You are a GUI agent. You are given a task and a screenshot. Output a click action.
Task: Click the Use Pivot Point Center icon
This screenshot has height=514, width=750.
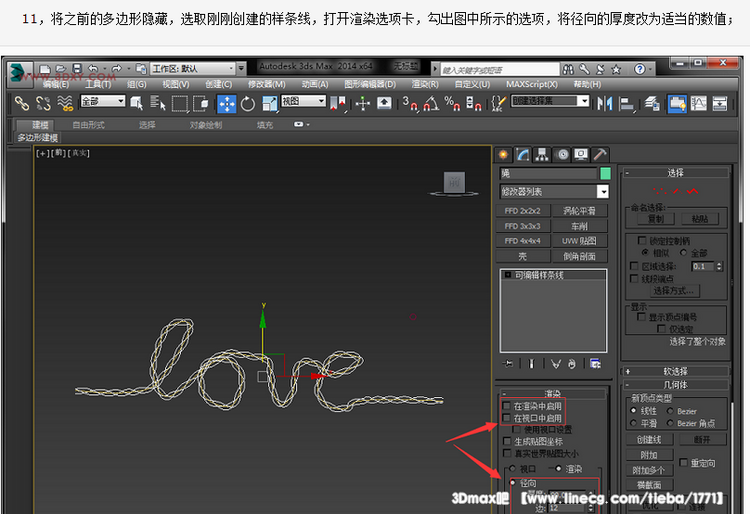click(338, 103)
